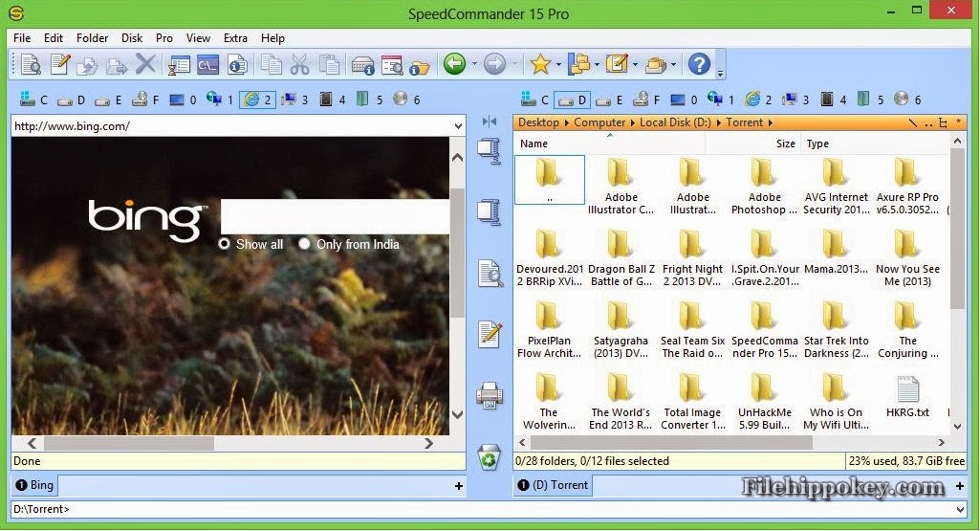Open the command prompt toolbar icon
This screenshot has width=980, height=531.
[x=207, y=64]
